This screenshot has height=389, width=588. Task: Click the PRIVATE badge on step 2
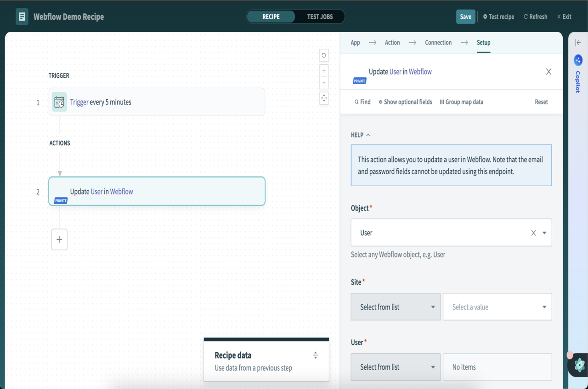pyautogui.click(x=61, y=201)
